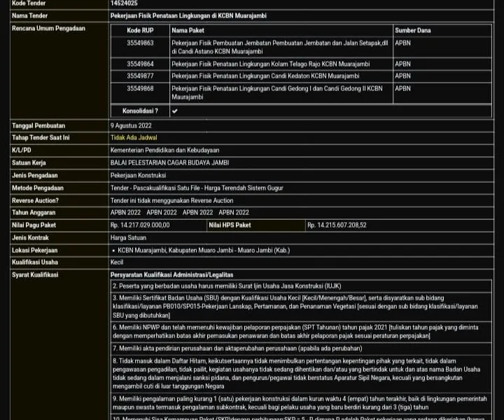The image size is (504, 420).
Task: Select 'BALAI PELESTARIAN CAGAR BUDAYA JAMBI' work unit
Action: coord(169,162)
